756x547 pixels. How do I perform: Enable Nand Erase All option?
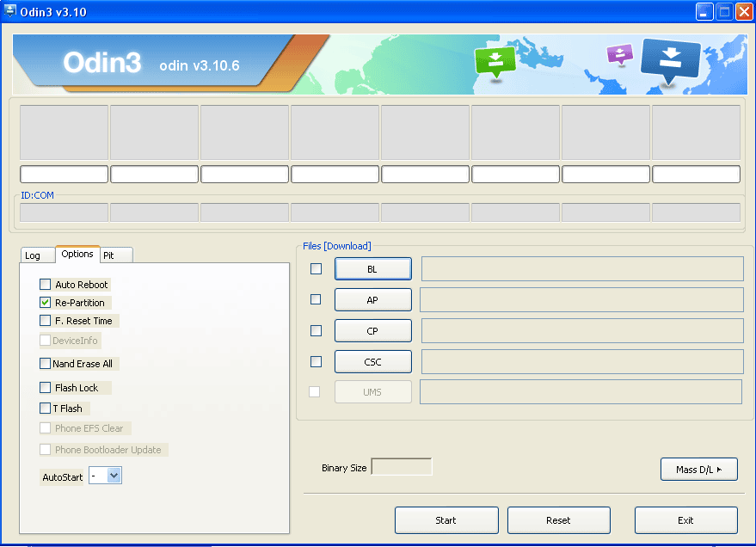click(46, 364)
